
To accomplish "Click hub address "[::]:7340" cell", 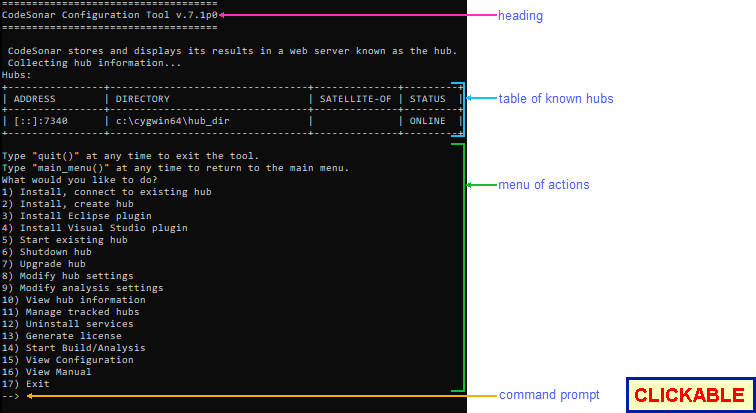I will tap(40, 121).
